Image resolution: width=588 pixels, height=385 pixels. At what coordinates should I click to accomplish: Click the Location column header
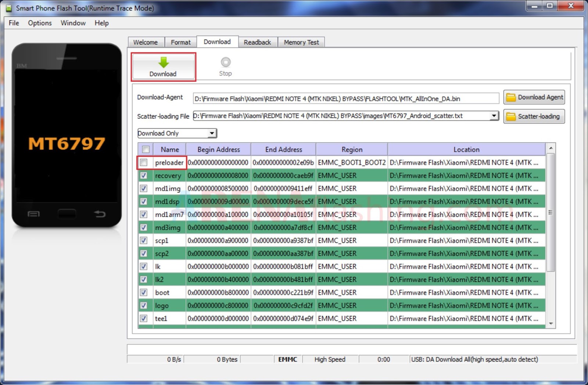[466, 150]
